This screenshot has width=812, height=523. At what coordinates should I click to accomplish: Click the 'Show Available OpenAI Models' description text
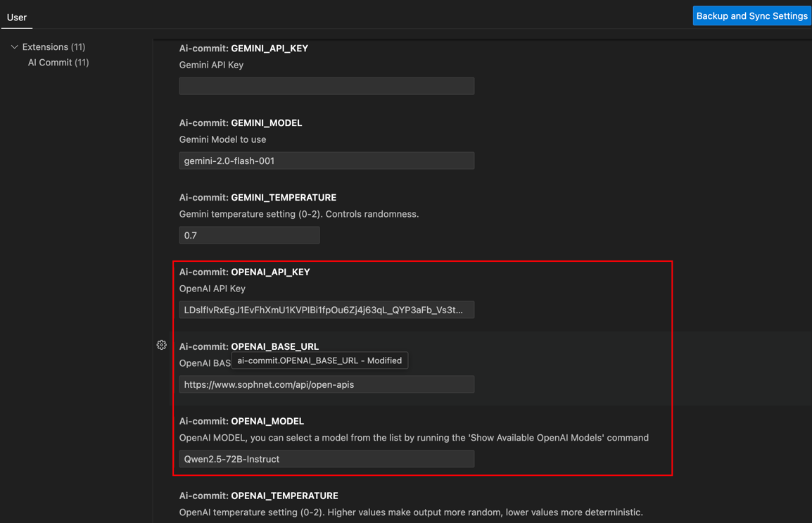[x=414, y=438]
